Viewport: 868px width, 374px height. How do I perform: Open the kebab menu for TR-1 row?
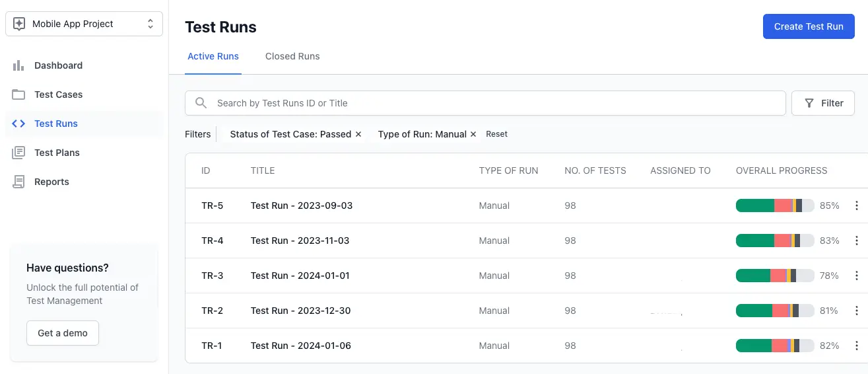(857, 346)
